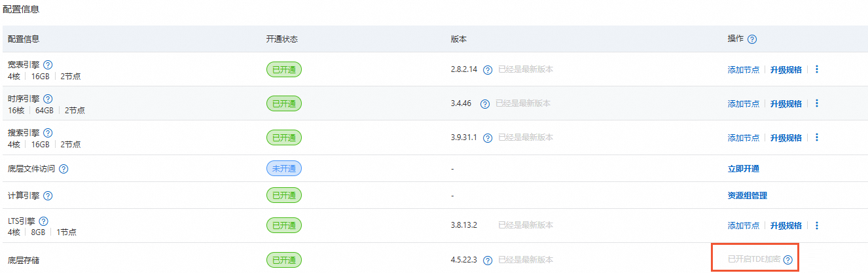Select 升级规格 for 时序引擎

tap(786, 103)
